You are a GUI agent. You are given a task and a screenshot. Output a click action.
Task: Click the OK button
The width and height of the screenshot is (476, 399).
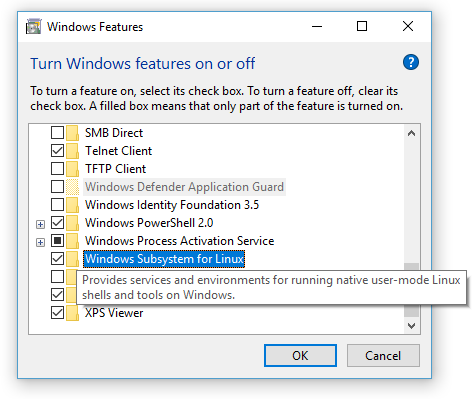(300, 356)
